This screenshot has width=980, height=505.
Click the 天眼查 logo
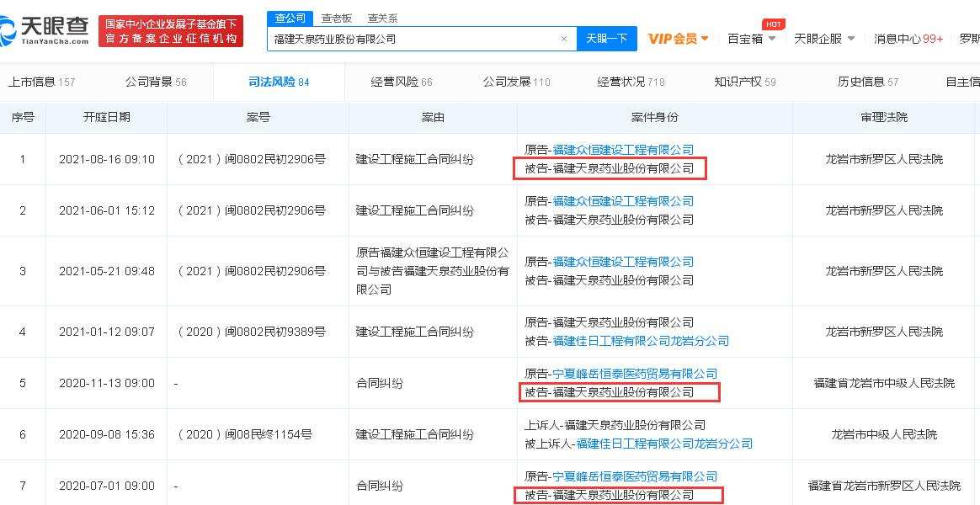45,30
